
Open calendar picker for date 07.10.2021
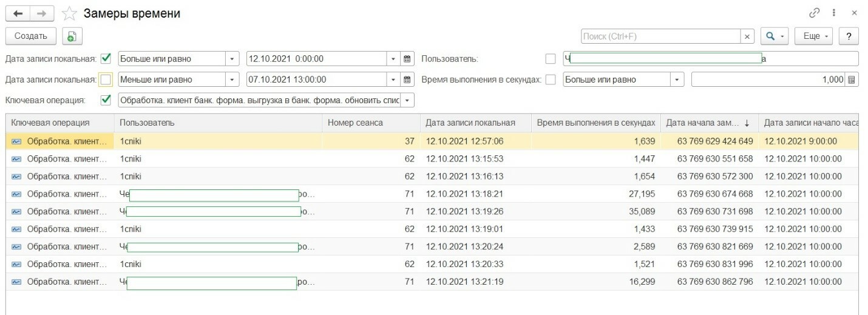(408, 80)
